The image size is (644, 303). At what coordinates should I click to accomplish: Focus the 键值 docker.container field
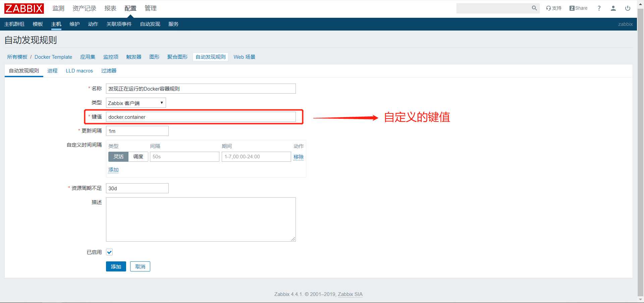coord(201,117)
